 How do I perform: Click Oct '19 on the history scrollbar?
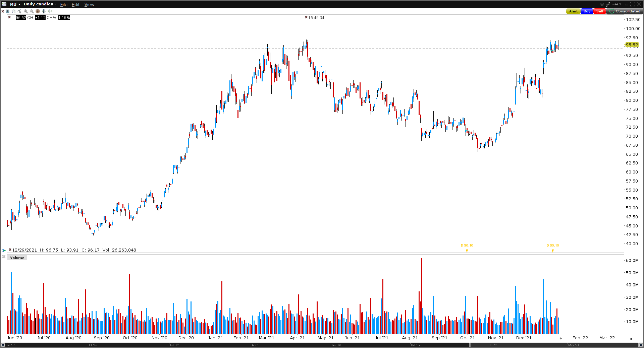pyautogui.click(x=415, y=345)
